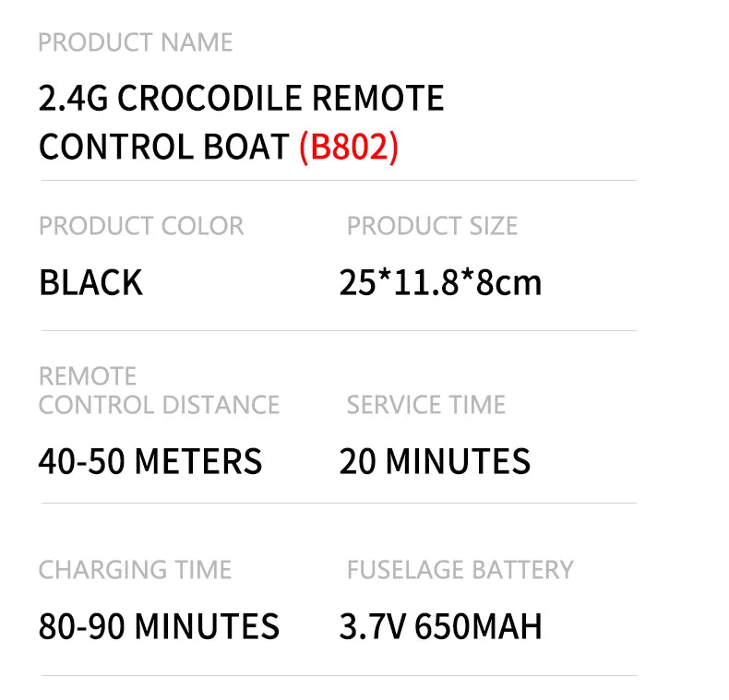Viewport: 729px width, 700px height.
Task: Select the 25*11.8*8cm size value
Action: [x=440, y=282]
